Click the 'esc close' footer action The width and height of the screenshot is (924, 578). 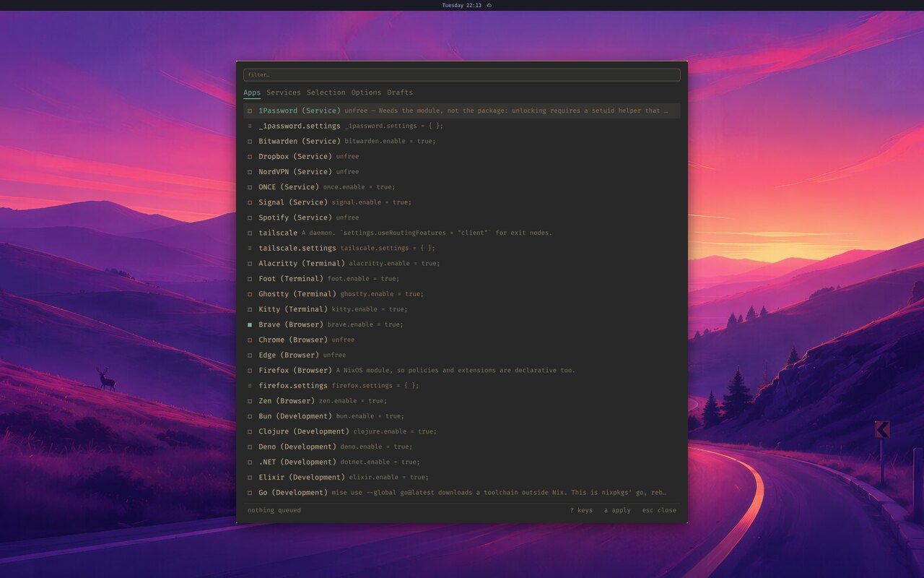pyautogui.click(x=659, y=510)
